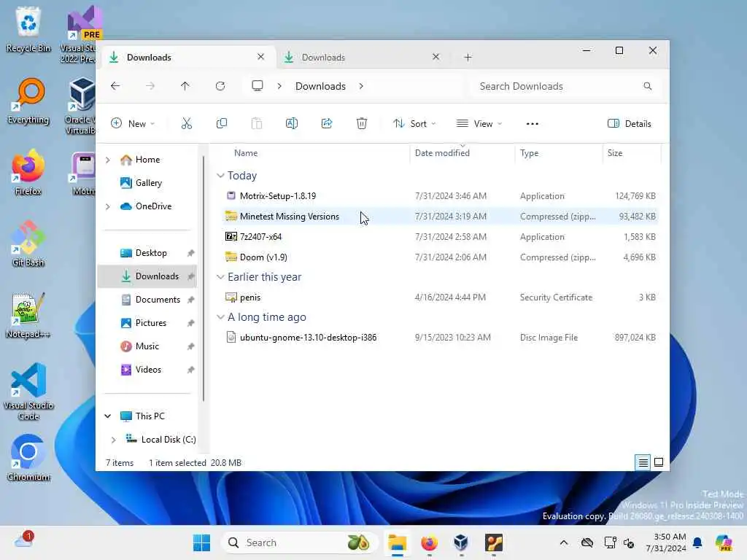The width and height of the screenshot is (747, 560).
Task: Refresh the Downloads folder
Action: coord(220,86)
